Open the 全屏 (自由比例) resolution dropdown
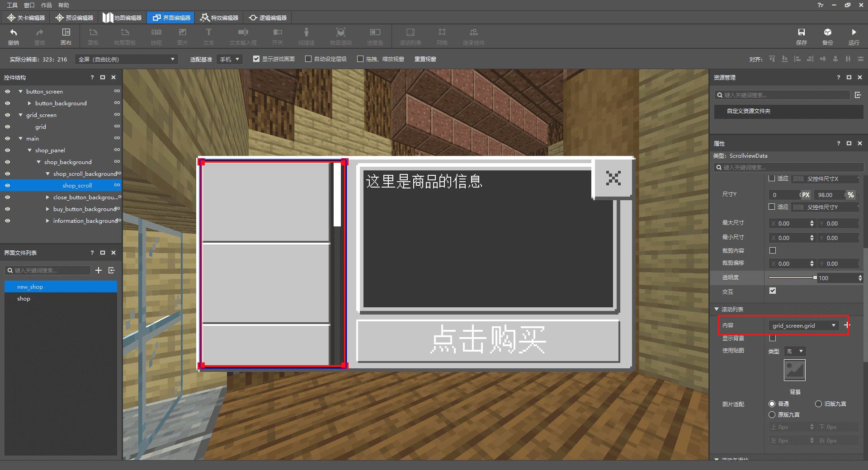 127,59
